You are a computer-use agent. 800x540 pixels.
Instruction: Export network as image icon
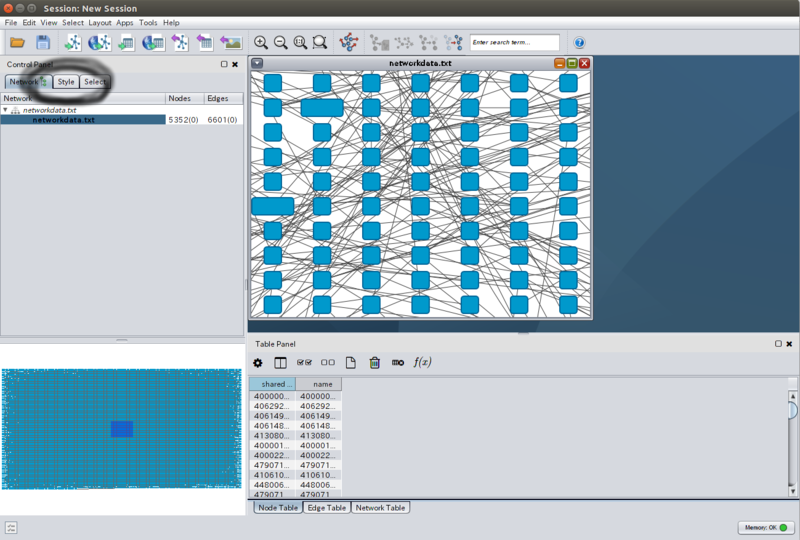[x=231, y=42]
